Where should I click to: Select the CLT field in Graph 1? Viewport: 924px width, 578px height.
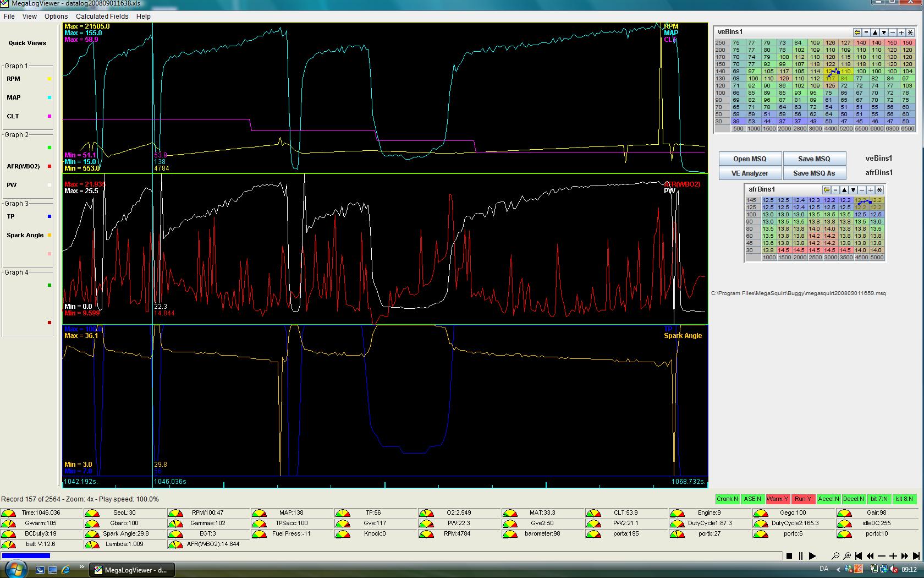(x=13, y=116)
